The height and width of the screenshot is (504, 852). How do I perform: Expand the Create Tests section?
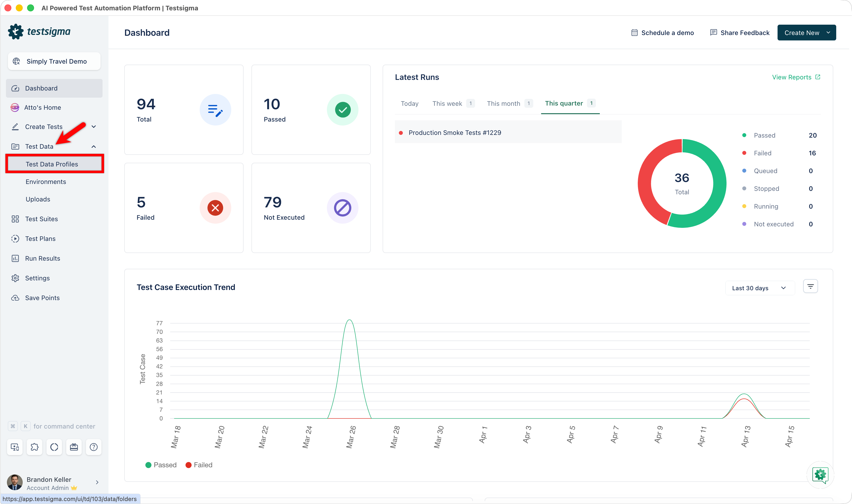coord(94,126)
